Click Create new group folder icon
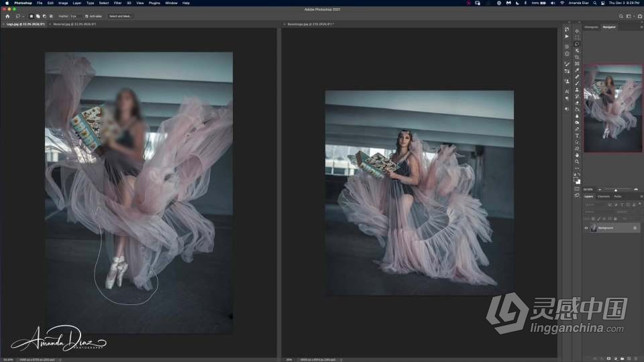644x362 pixels. (623, 358)
